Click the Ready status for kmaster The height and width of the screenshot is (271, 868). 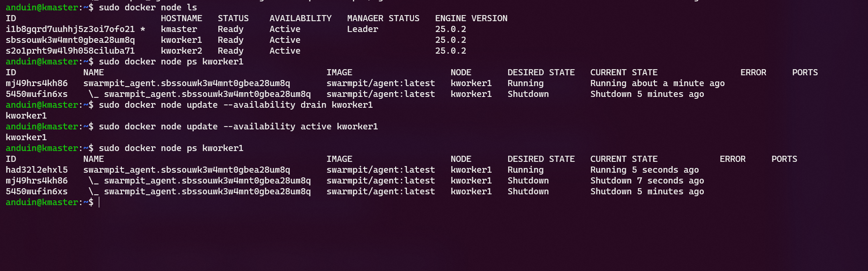[x=231, y=29]
